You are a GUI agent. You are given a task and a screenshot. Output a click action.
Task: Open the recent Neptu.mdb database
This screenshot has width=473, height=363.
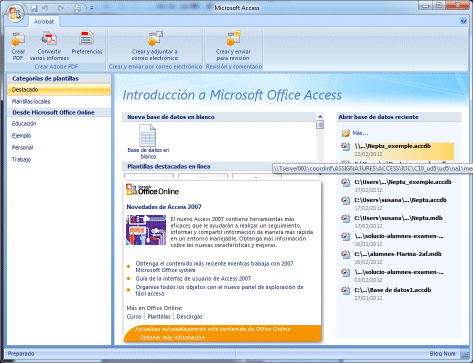coord(398,218)
